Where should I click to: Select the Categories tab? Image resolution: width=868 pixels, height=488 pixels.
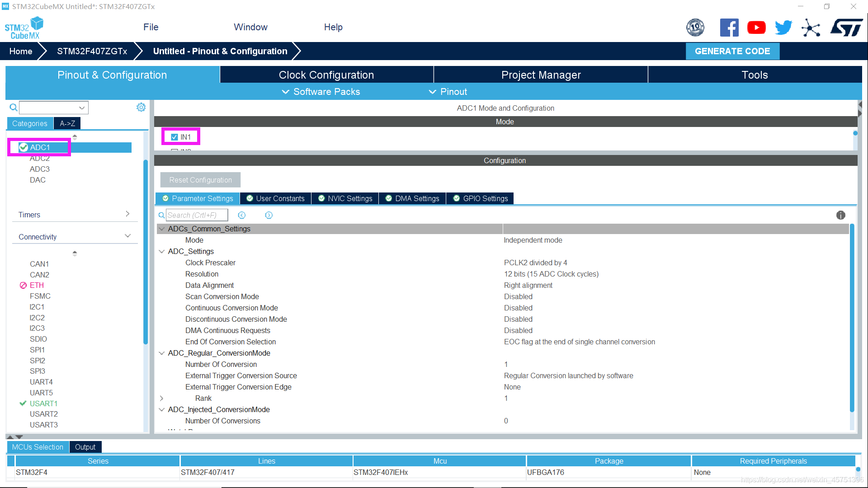[x=30, y=123]
